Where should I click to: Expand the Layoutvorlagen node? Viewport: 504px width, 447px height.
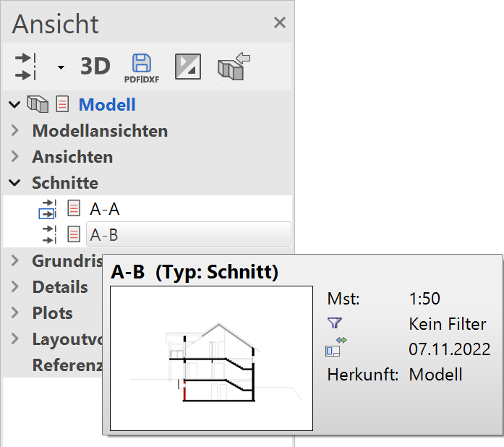pyautogui.click(x=14, y=339)
